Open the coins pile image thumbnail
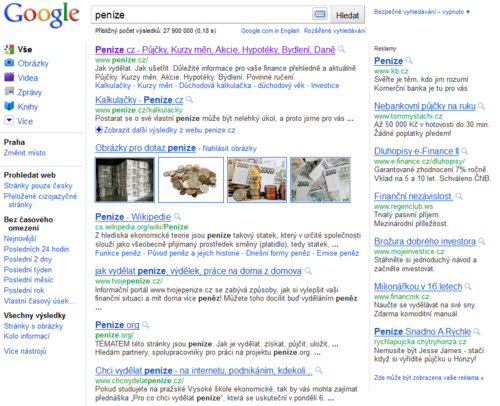The height and width of the screenshot is (406, 500). tap(191, 180)
